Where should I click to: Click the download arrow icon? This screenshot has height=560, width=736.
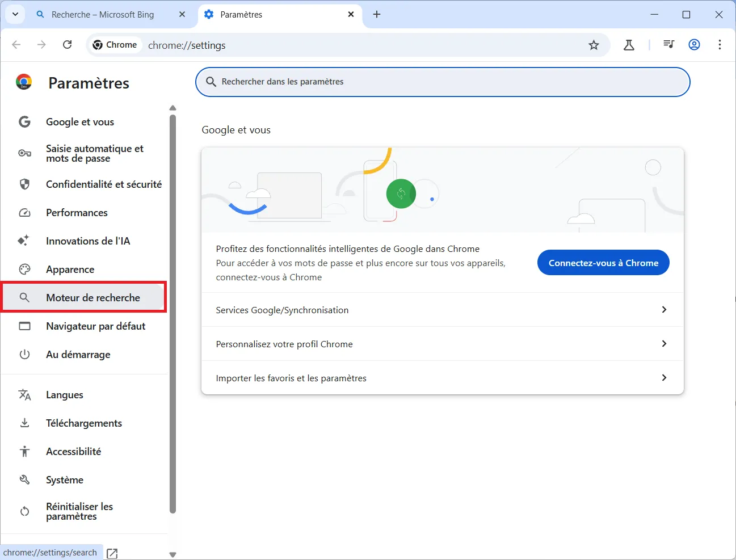coord(24,423)
